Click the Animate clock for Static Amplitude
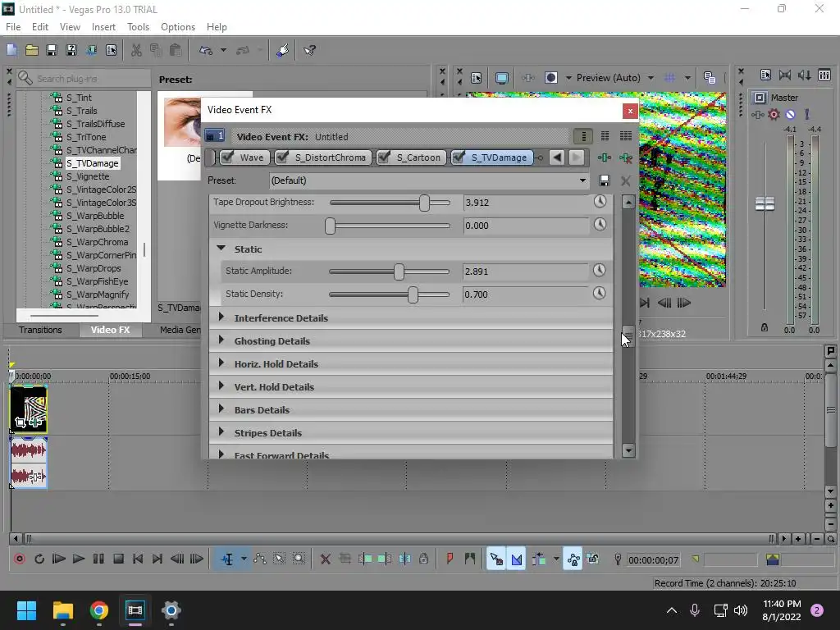Image resolution: width=840 pixels, height=630 pixels. [x=600, y=271]
